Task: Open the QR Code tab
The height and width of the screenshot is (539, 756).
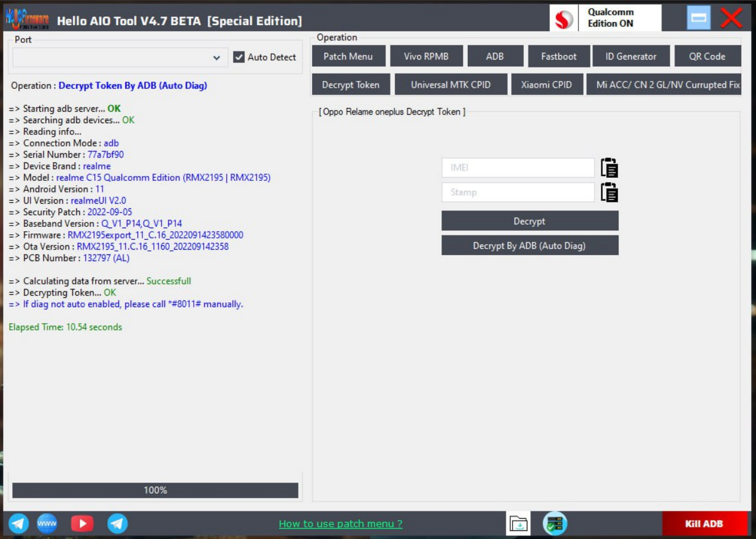Action: tap(707, 56)
